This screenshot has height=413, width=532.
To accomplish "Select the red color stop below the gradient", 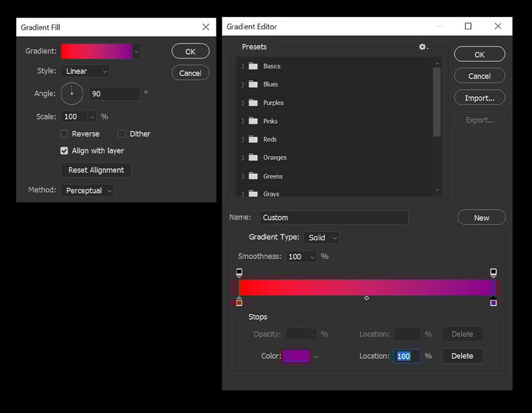I will tap(239, 302).
